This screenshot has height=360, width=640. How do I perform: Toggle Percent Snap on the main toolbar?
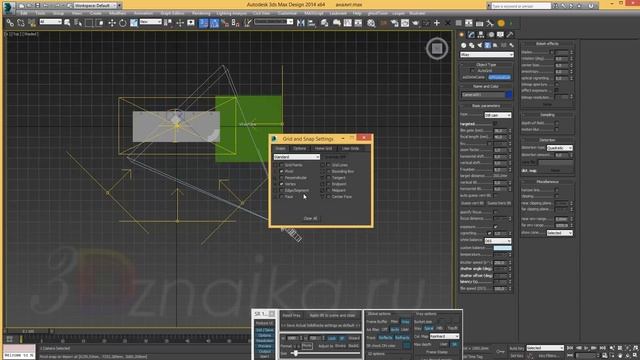tap(225, 23)
